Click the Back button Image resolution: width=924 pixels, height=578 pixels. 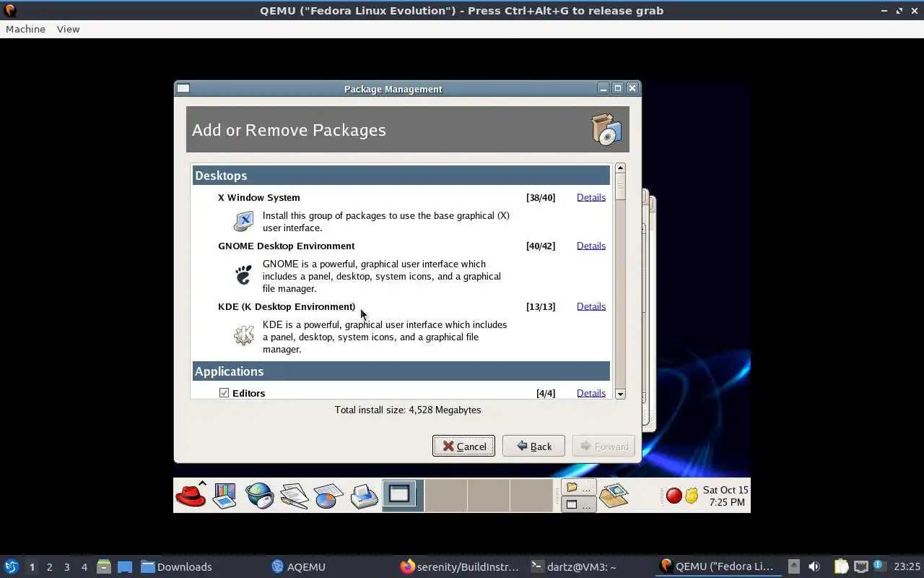[533, 446]
